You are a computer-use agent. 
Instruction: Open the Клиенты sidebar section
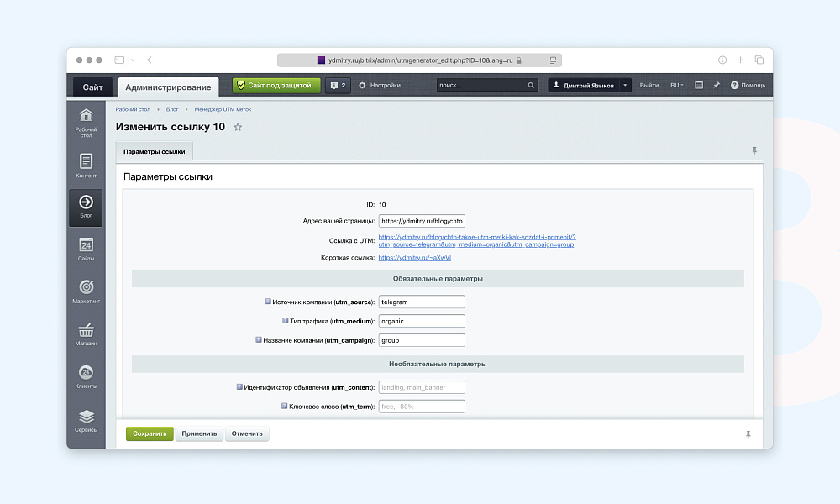86,377
